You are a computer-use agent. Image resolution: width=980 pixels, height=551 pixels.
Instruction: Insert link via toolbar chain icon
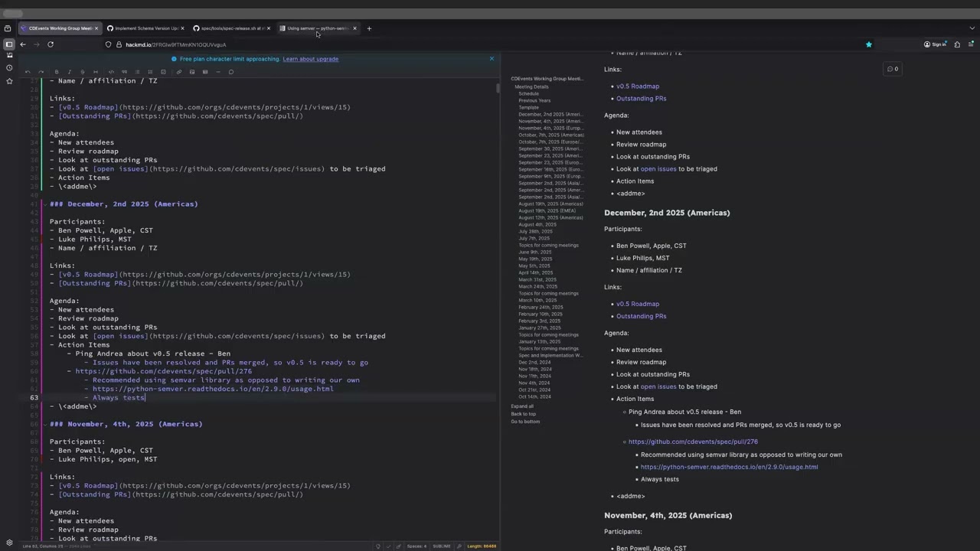[x=178, y=72]
